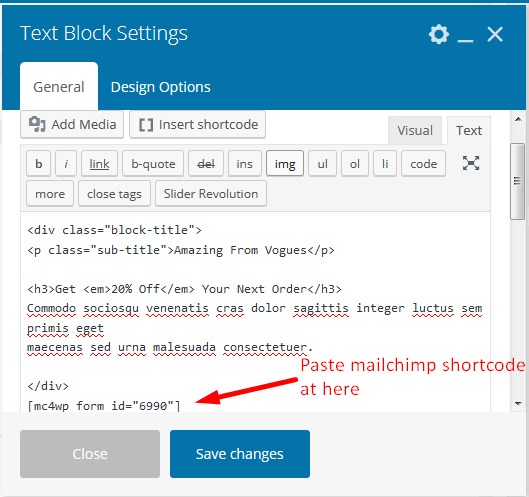The image size is (529, 497).
Task: Open settings gear in dialog header
Action: (x=439, y=34)
